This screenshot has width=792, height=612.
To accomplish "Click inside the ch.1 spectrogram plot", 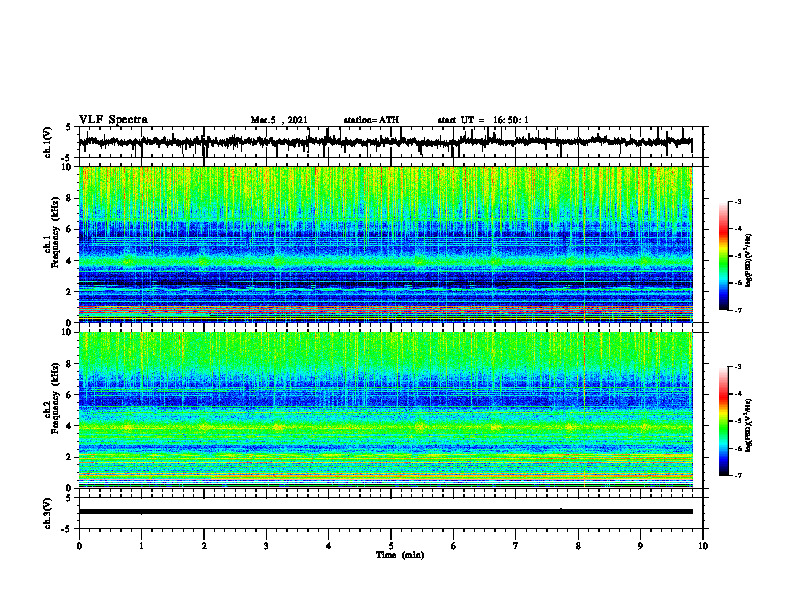I will click(386, 244).
